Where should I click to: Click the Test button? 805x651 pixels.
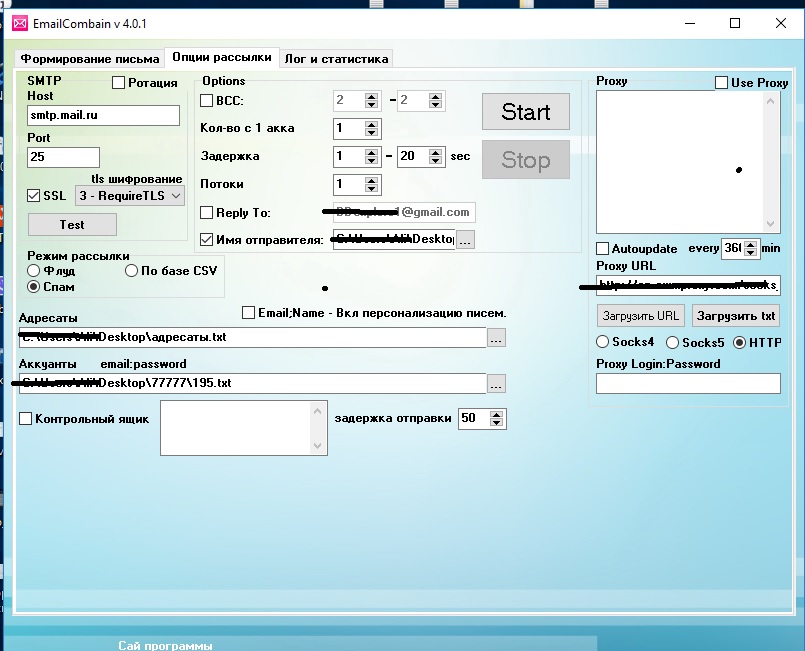(x=72, y=225)
